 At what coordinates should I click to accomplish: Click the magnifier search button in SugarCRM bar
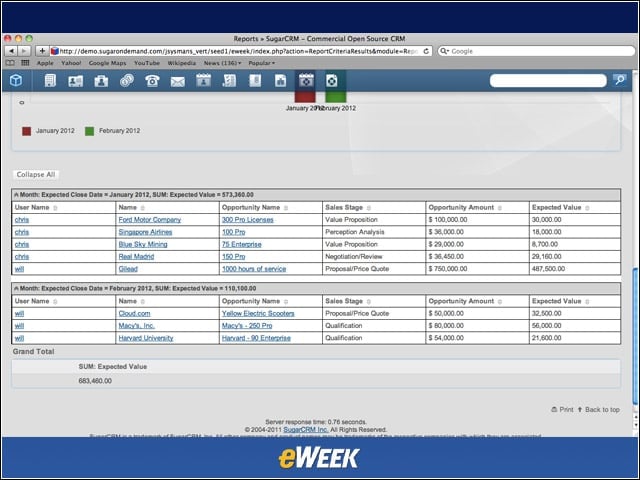[x=620, y=80]
